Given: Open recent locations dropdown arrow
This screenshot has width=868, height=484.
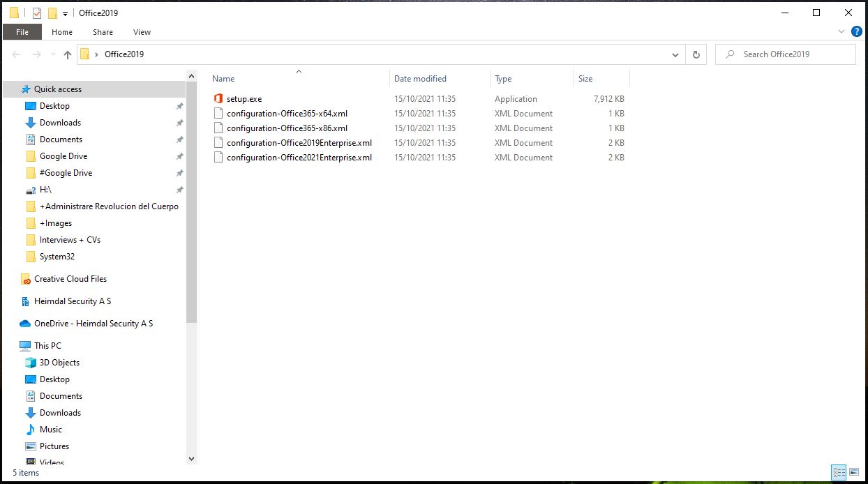Looking at the screenshot, I should (x=52, y=54).
